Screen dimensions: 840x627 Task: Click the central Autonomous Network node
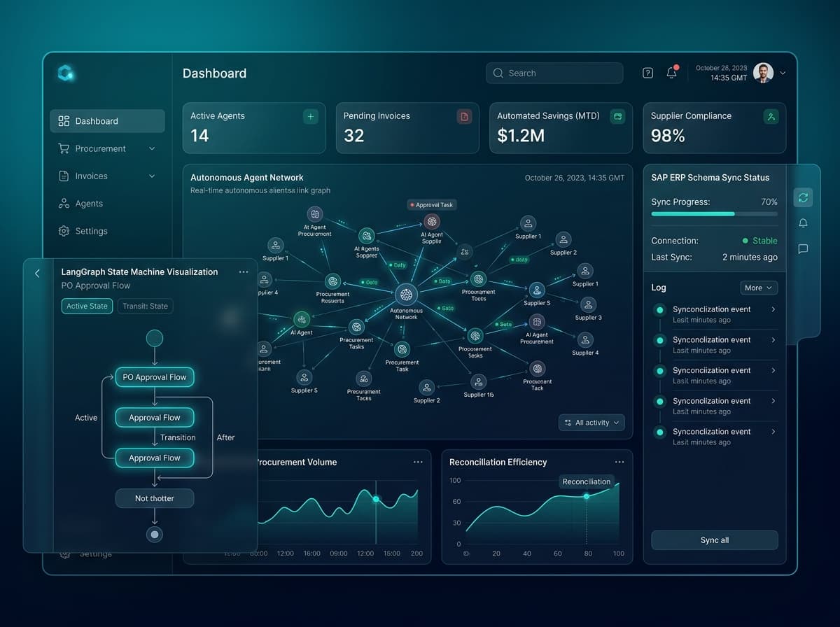tap(406, 295)
